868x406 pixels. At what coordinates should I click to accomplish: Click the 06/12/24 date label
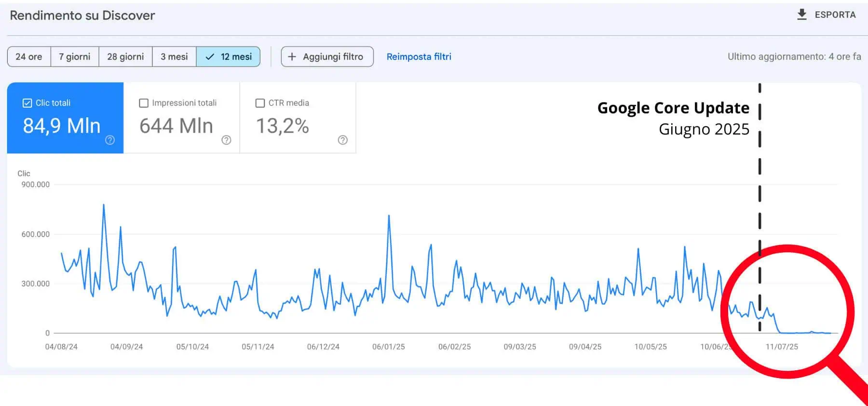(x=323, y=347)
